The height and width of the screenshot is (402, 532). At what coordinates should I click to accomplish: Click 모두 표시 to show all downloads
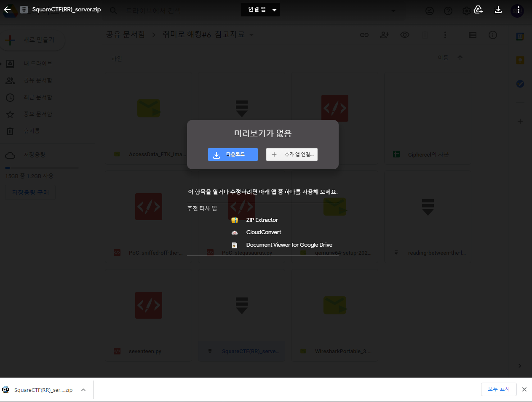499,389
